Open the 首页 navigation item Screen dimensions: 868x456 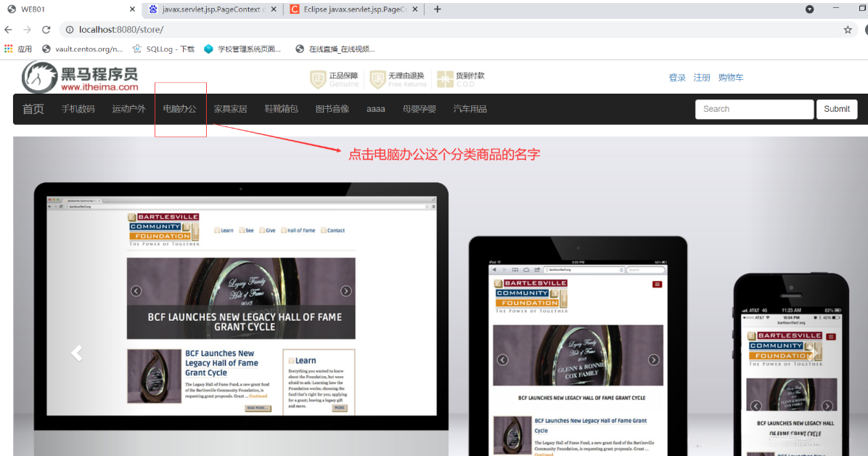click(33, 108)
